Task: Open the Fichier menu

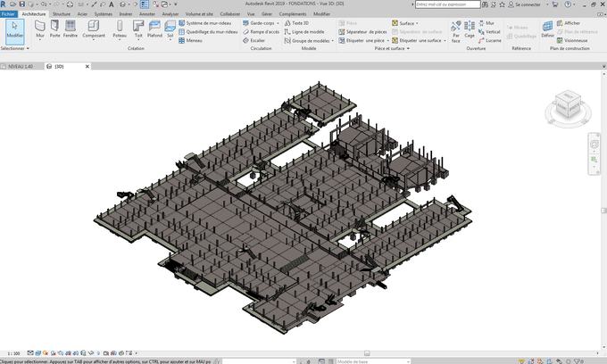Action: click(x=9, y=14)
